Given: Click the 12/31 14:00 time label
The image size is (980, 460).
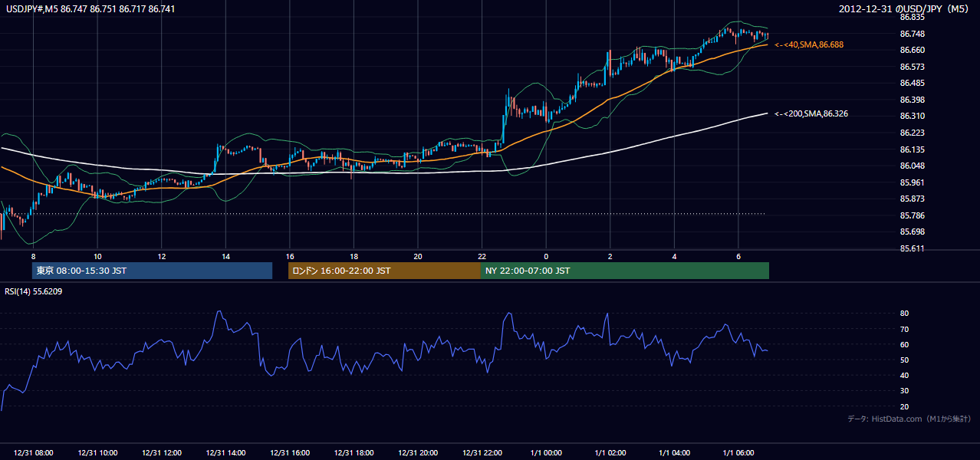Looking at the screenshot, I should (225, 453).
